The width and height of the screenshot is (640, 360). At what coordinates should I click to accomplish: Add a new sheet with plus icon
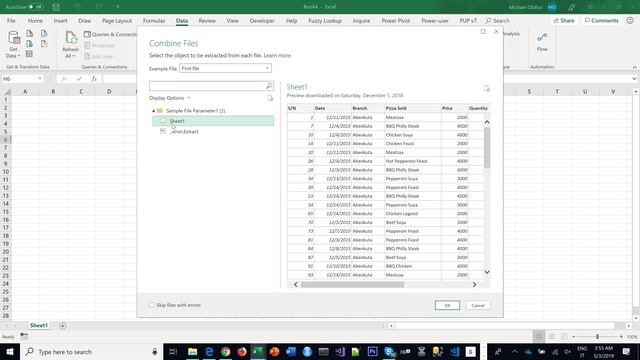pos(62,325)
